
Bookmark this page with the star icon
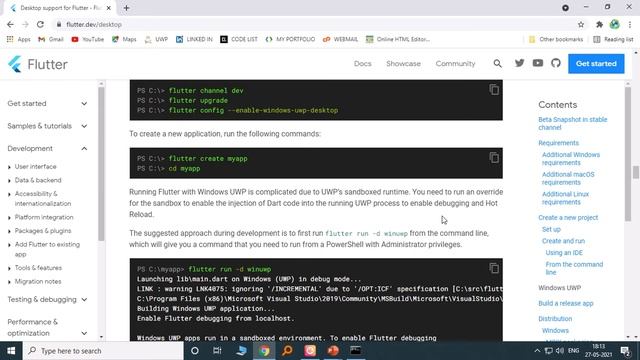pos(581,24)
